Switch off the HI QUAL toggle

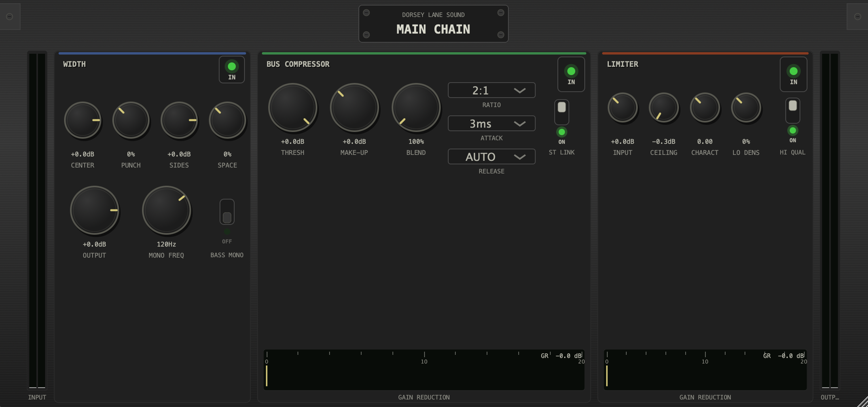(x=792, y=111)
